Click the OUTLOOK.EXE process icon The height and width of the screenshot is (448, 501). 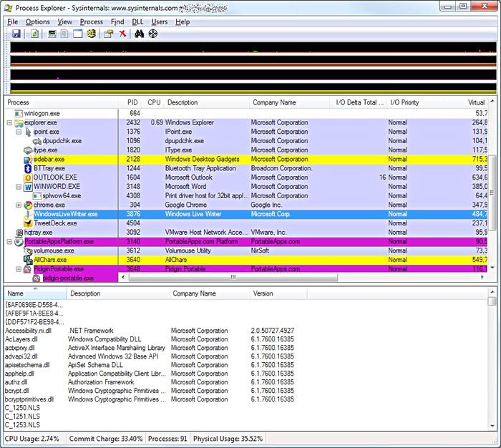28,177
